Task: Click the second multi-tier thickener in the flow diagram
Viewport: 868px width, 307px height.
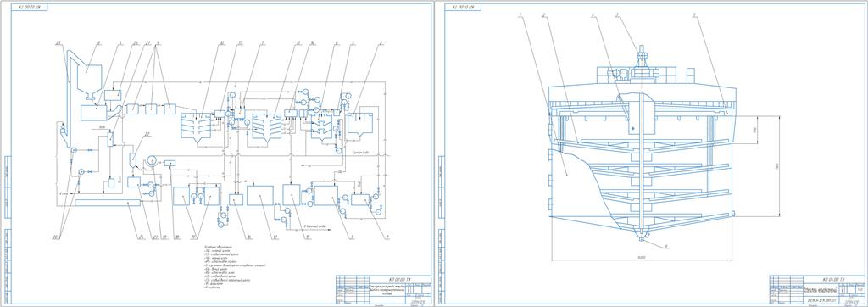Action: click(267, 127)
